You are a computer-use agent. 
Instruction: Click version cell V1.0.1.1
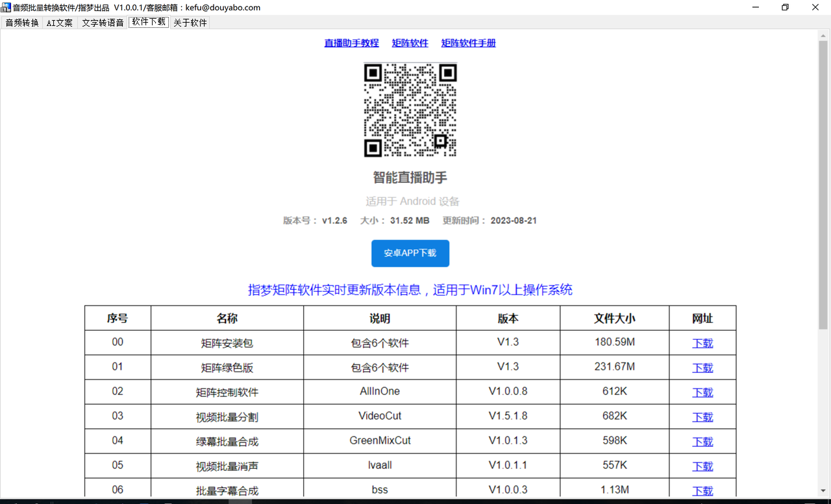point(508,465)
